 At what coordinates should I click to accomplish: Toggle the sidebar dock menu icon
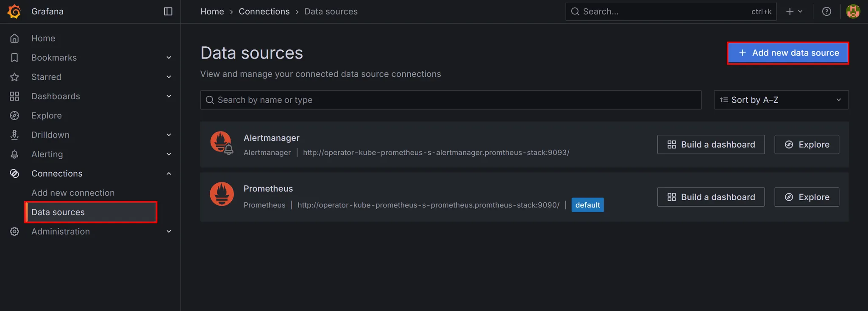pyautogui.click(x=168, y=11)
